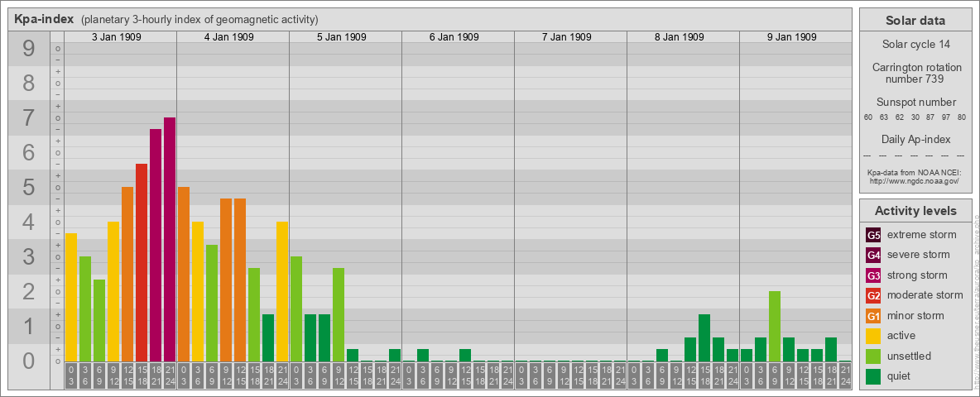Select the '8 Jan 1909' date header
This screenshot has height=397, width=980.
point(679,37)
